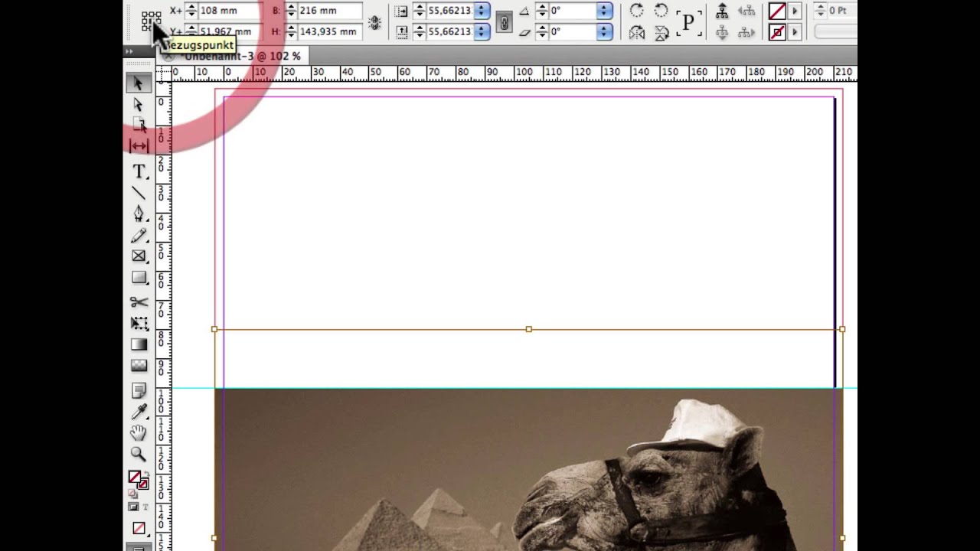Click the height (H) stepper arrows
Screen dimensions: 980x551
click(291, 31)
